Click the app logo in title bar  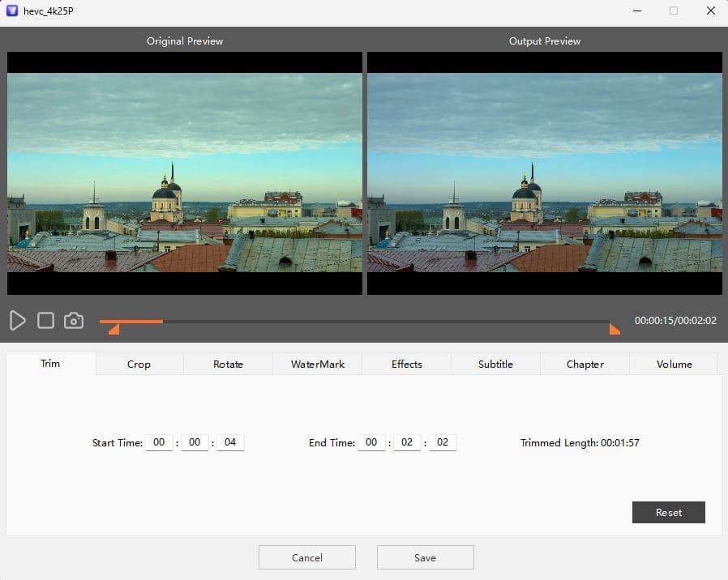coord(12,11)
